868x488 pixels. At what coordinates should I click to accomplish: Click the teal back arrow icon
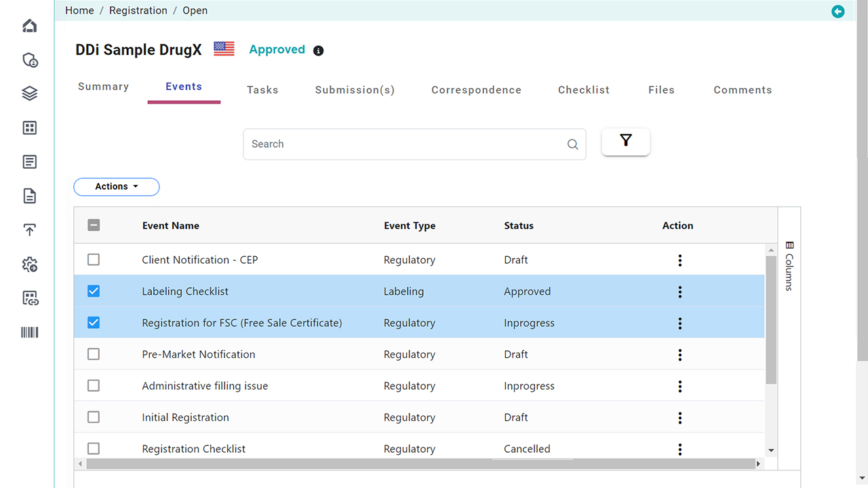[838, 12]
